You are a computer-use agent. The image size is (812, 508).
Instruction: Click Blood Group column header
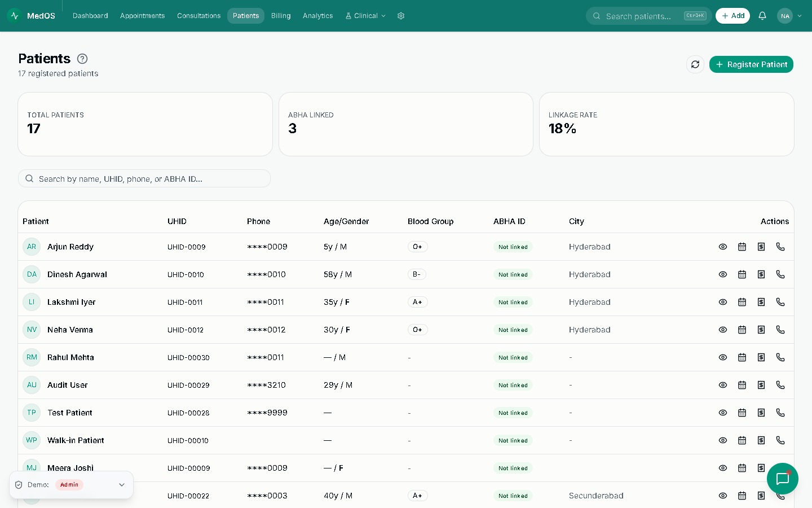click(x=430, y=221)
